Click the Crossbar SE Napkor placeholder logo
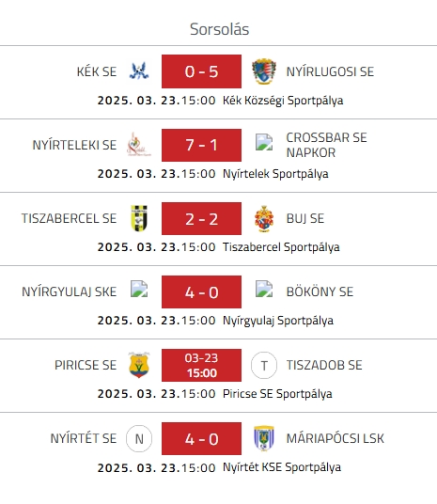The height and width of the screenshot is (504, 437). (x=264, y=142)
